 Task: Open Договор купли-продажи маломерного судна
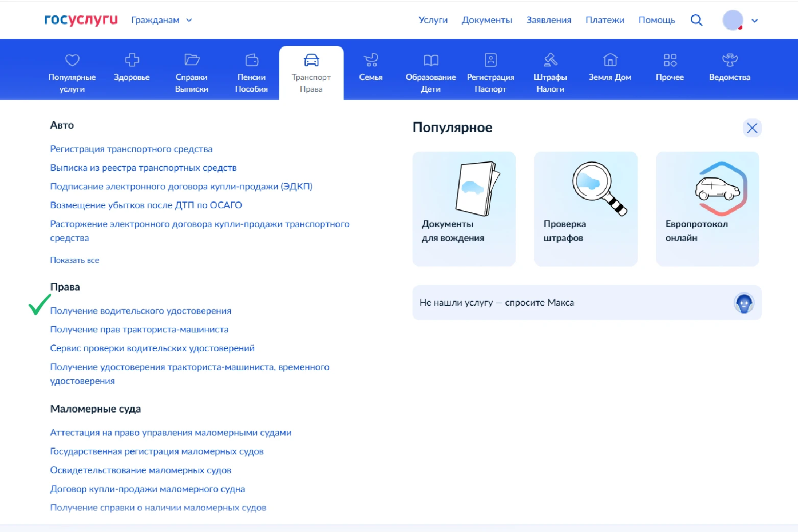[148, 489]
